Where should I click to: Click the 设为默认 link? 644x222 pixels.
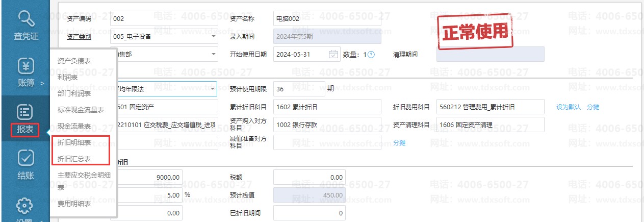[569, 107]
